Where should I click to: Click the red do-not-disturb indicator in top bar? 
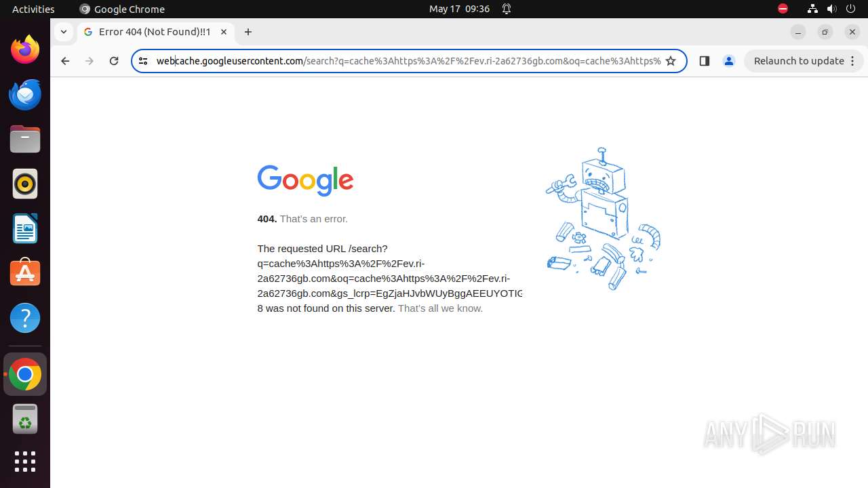tap(783, 9)
